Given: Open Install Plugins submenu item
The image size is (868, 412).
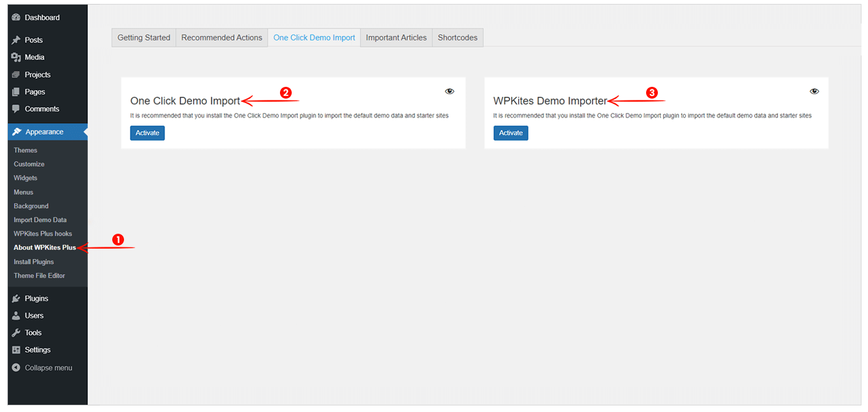Looking at the screenshot, I should 34,262.
